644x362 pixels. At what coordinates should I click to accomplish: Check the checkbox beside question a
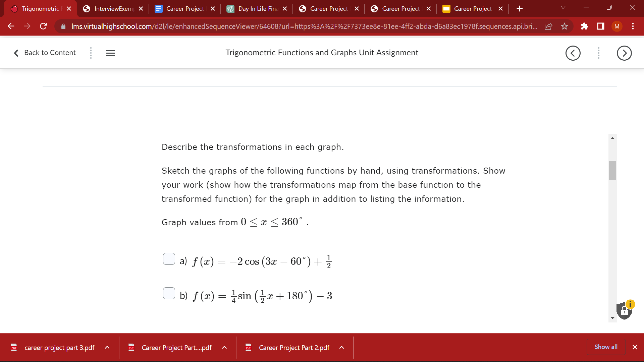(x=169, y=259)
